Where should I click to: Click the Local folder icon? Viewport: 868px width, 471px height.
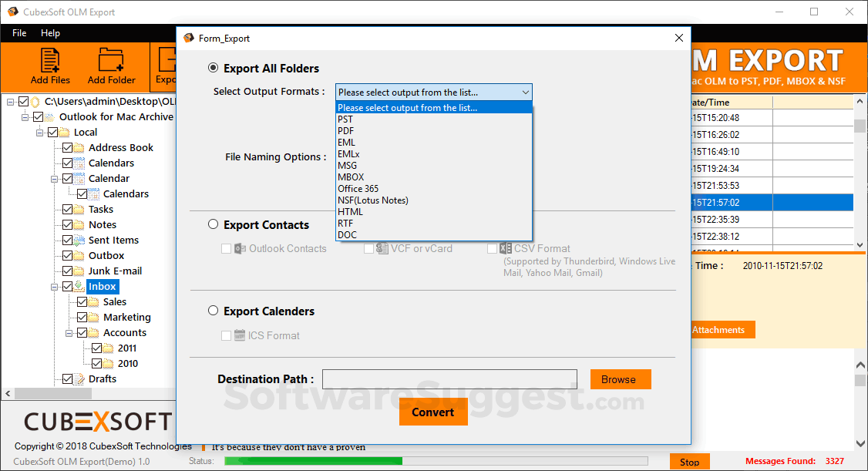(x=64, y=133)
